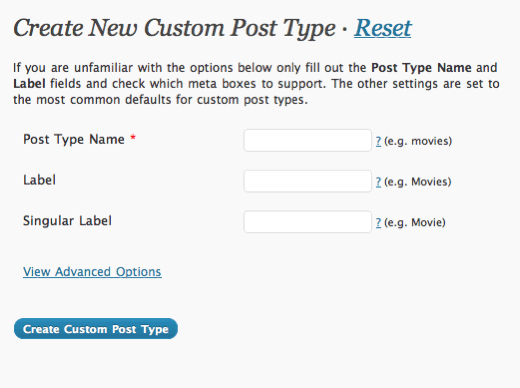
Task: Click the (e.g. movies) lowercase hint text
Action: [418, 141]
